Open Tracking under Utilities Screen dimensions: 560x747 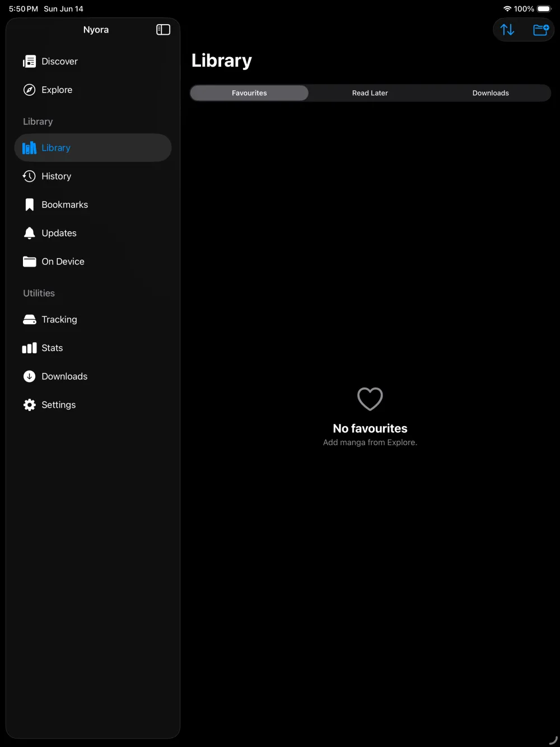(x=93, y=320)
